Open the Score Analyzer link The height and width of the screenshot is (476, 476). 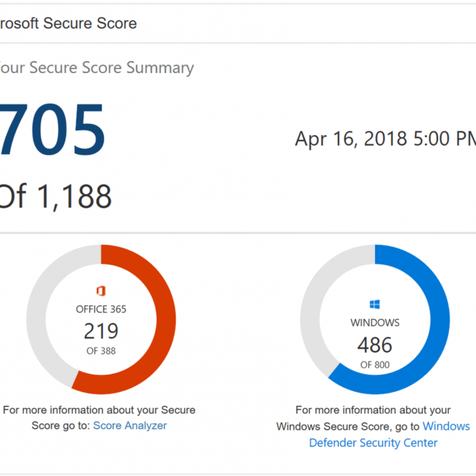coord(130,425)
